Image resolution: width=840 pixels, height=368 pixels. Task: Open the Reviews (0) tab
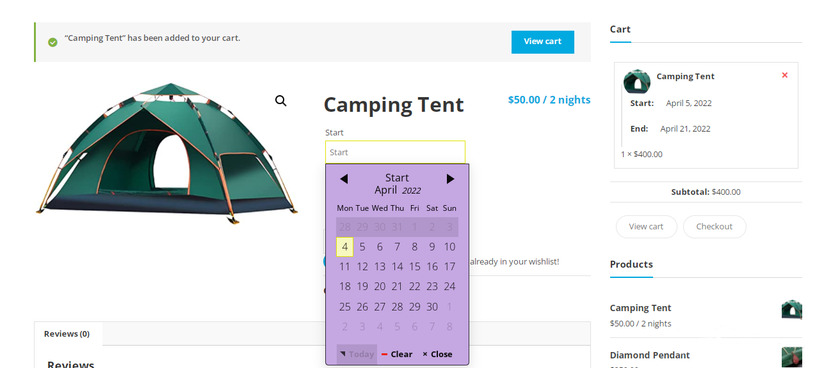(67, 334)
